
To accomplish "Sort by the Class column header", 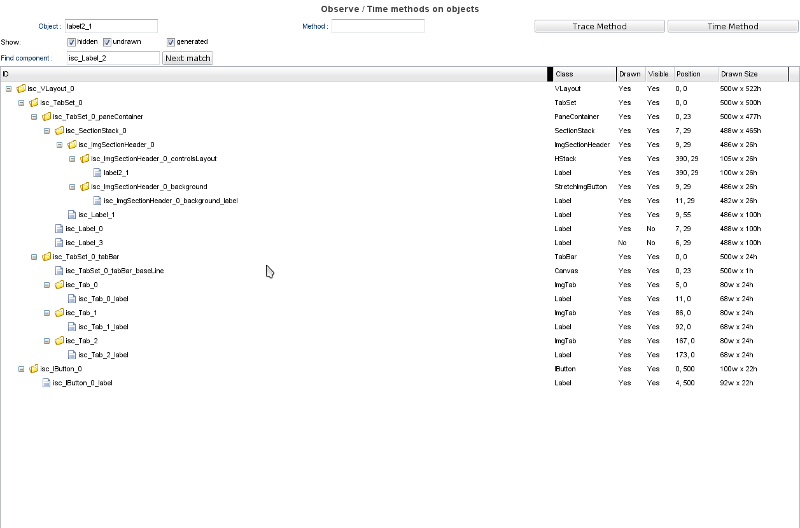I will 583,74.
